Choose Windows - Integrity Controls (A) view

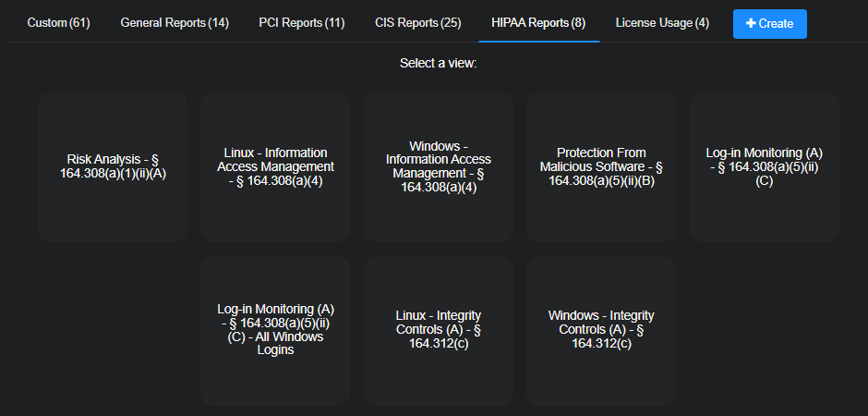pos(601,329)
